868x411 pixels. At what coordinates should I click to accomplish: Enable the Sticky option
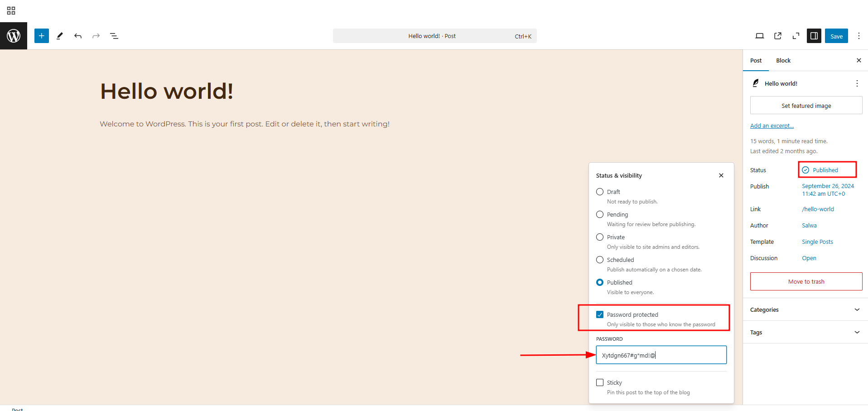coord(600,382)
